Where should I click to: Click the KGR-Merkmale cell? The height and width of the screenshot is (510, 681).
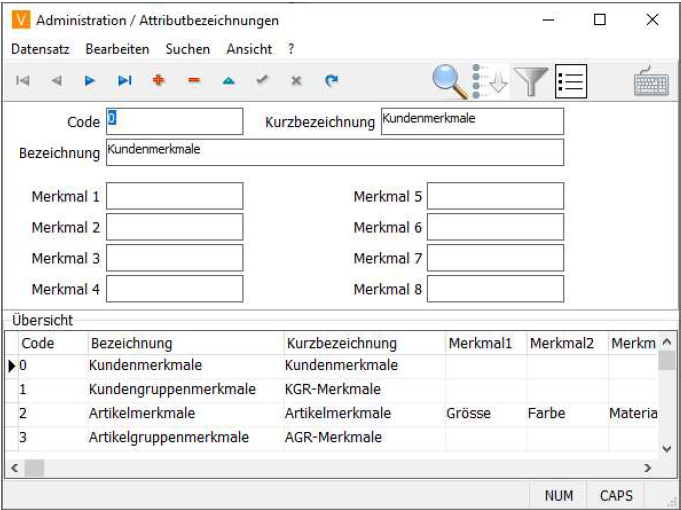click(364, 389)
